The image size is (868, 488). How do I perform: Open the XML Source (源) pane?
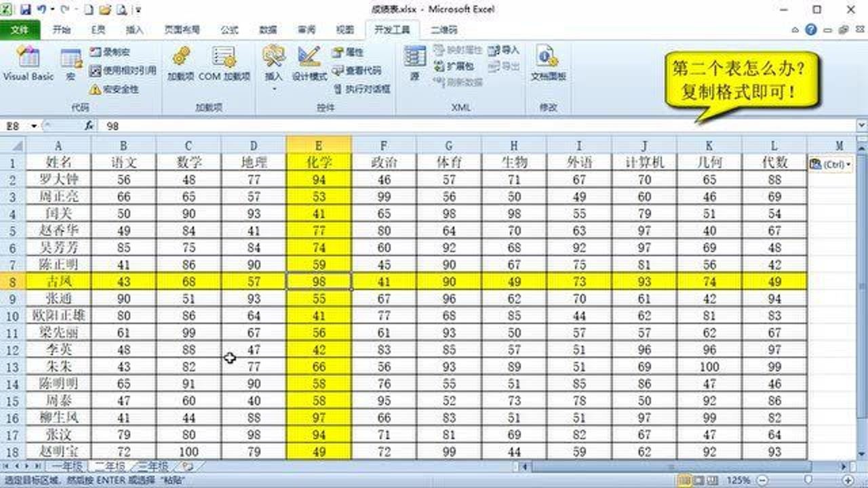[x=414, y=64]
